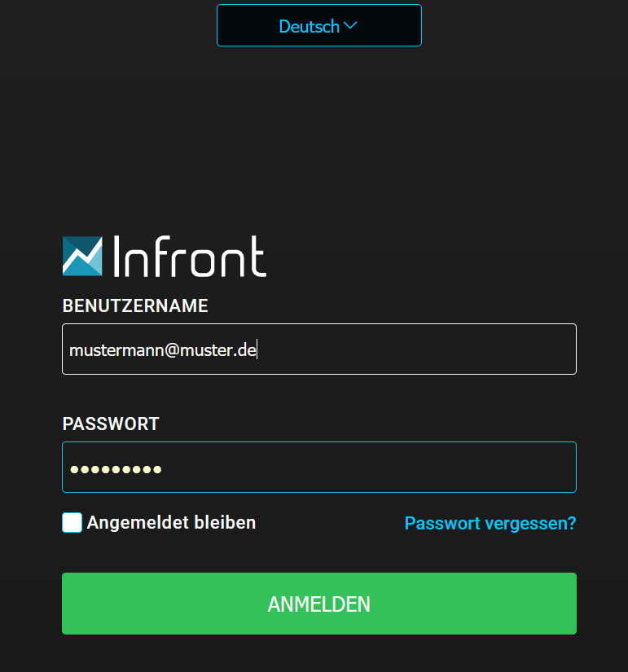
Task: Click the Infront wordmark text
Action: click(190, 257)
